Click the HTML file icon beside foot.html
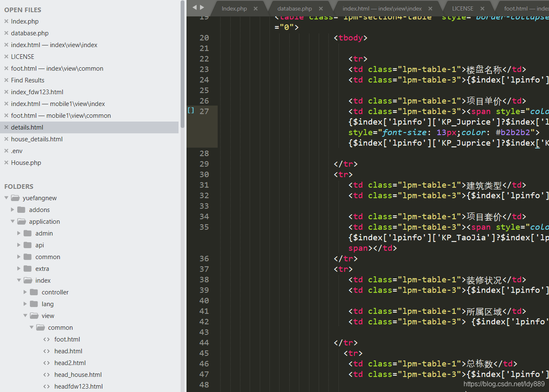The height and width of the screenshot is (392, 549). pyautogui.click(x=46, y=339)
